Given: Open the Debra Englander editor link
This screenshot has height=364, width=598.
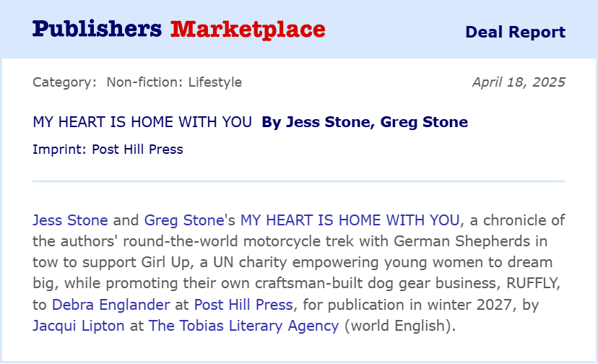Looking at the screenshot, I should coord(111,305).
